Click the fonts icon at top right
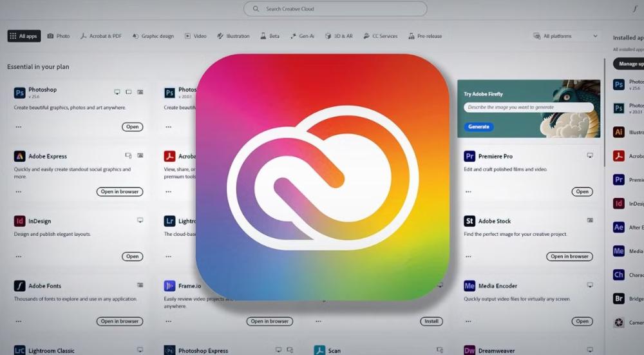The width and height of the screenshot is (644, 355). (x=634, y=9)
